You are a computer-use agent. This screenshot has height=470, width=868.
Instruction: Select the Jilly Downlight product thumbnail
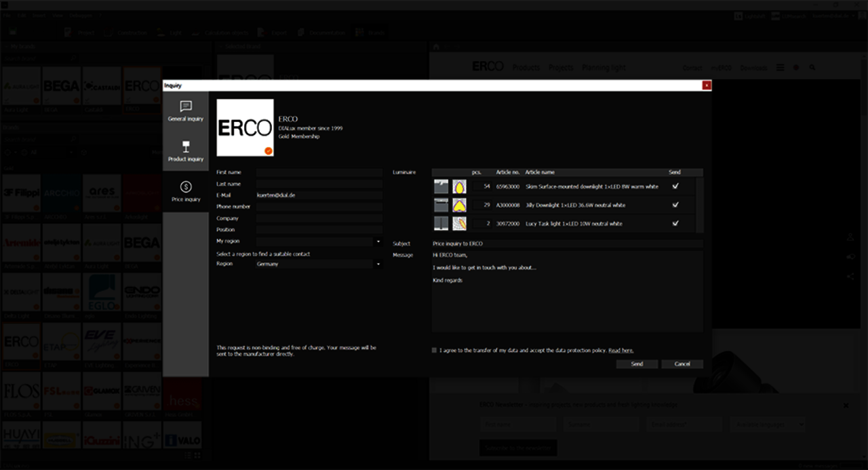click(441, 205)
